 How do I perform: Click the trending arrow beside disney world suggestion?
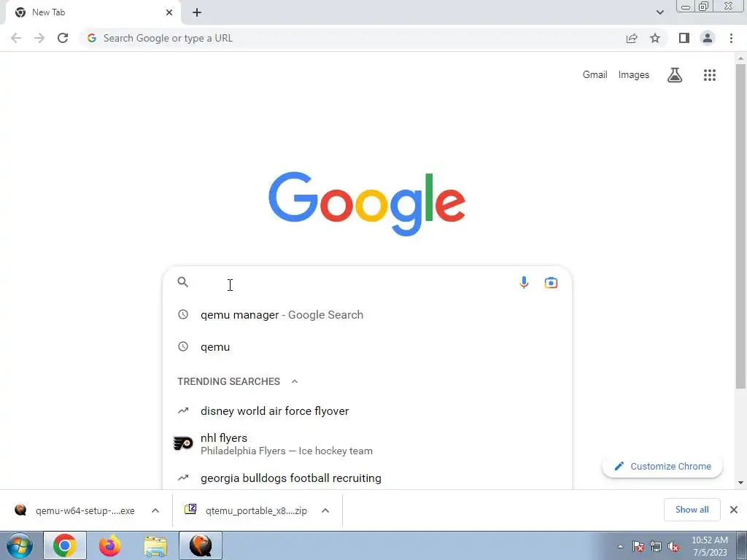click(183, 411)
